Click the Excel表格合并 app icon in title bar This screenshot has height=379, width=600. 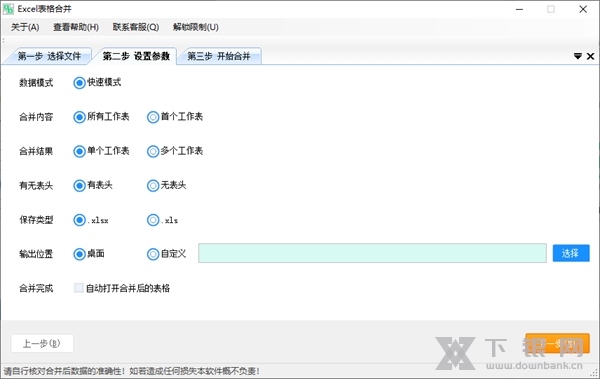pyautogui.click(x=8, y=9)
